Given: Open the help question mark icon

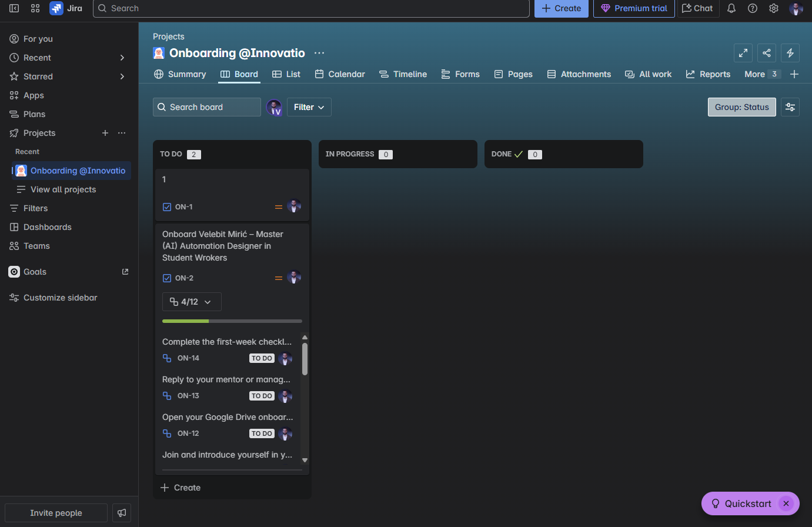Looking at the screenshot, I should coord(753,8).
